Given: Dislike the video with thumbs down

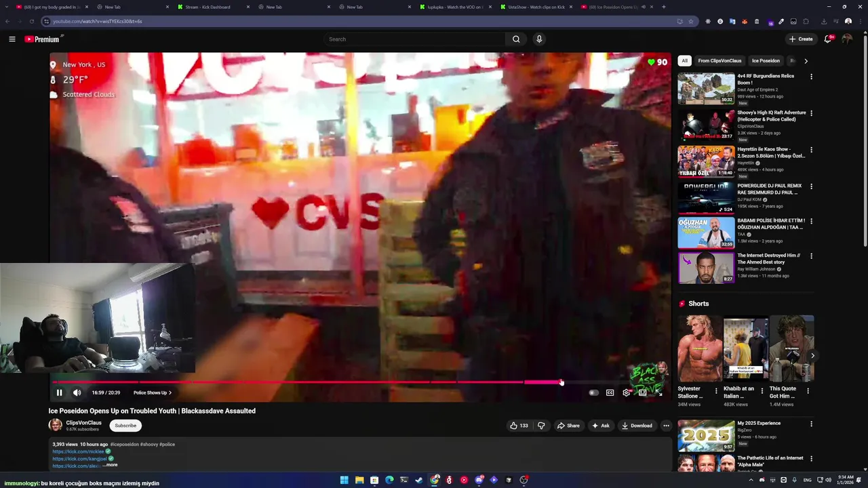Looking at the screenshot, I should click(541, 426).
